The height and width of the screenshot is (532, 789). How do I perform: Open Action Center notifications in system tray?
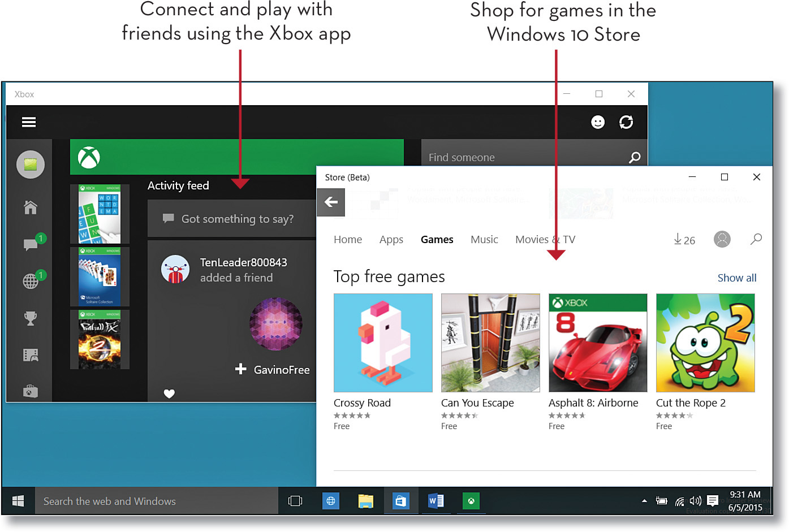[x=713, y=501]
